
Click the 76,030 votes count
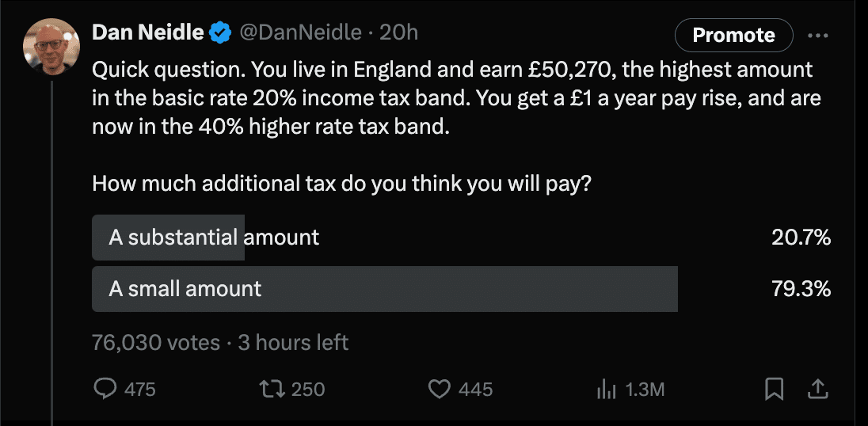[x=156, y=342]
